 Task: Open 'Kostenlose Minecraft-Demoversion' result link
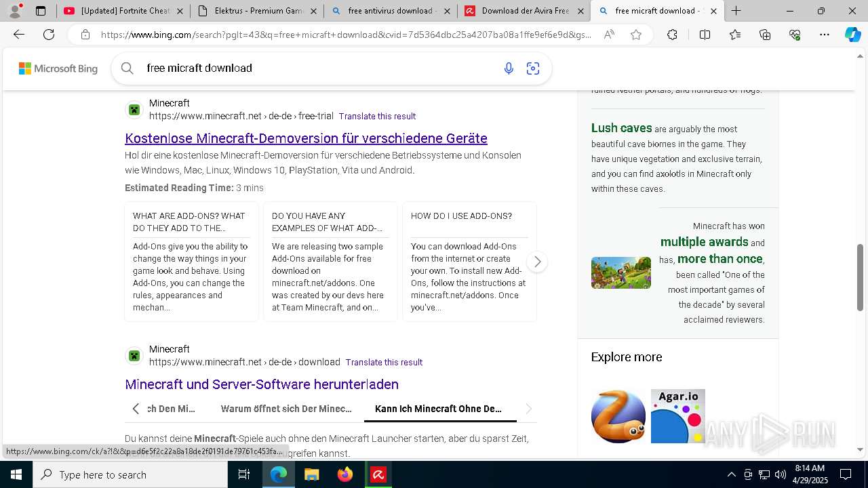306,138
